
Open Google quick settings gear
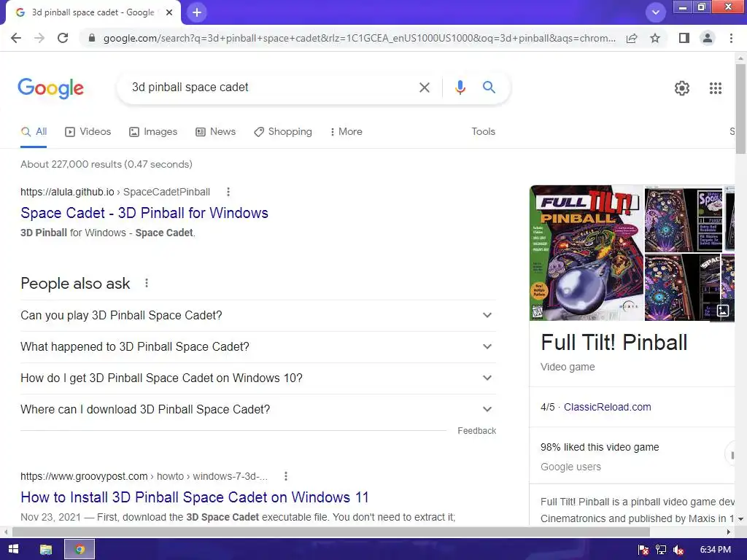(682, 88)
